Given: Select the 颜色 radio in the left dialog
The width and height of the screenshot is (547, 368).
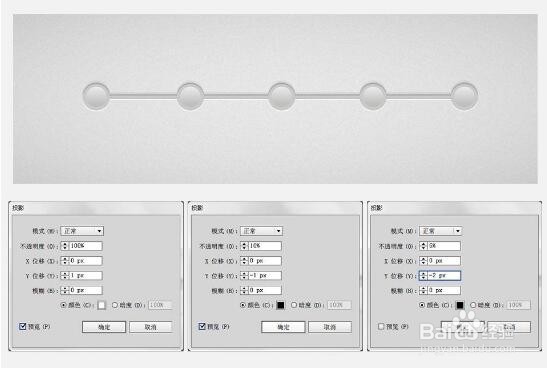Looking at the screenshot, I should tap(63, 305).
